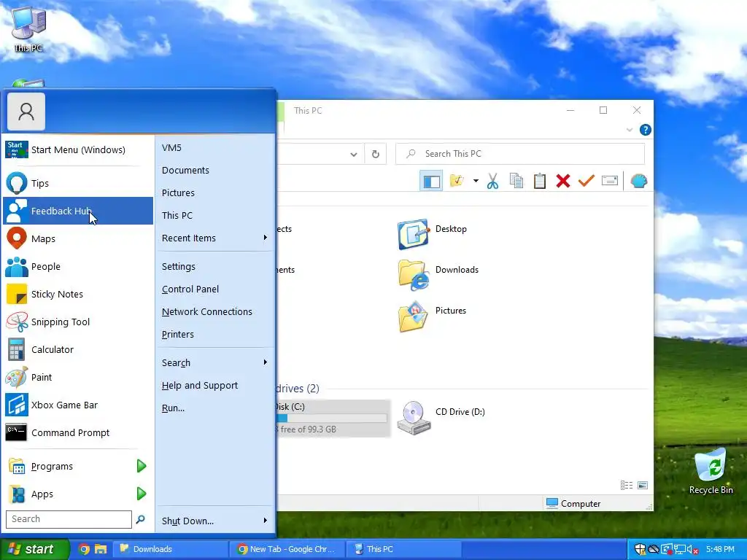Open Documents from start menu
This screenshot has width=747, height=560.
click(x=215, y=170)
